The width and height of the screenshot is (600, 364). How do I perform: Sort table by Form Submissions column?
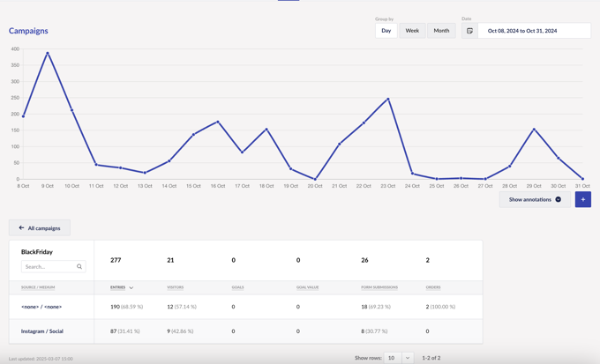point(379,287)
